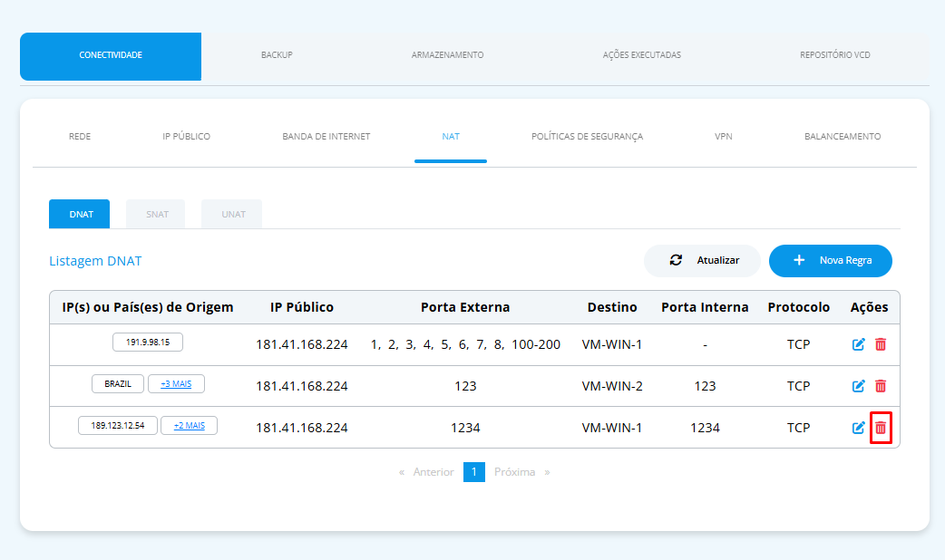Open the VPN tab

click(x=723, y=137)
